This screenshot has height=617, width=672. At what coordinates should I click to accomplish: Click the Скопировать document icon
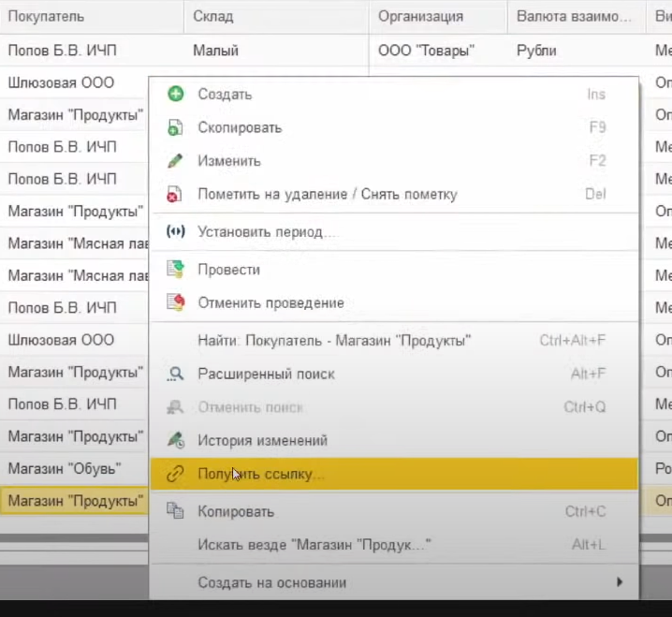click(175, 127)
